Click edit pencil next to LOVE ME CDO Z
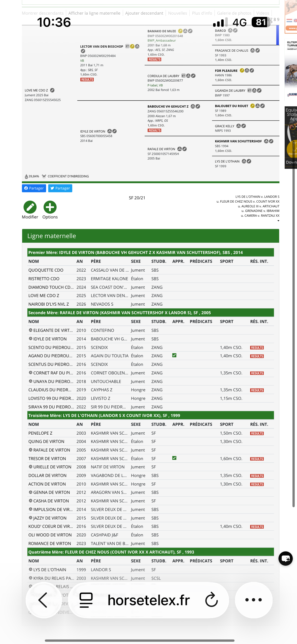The width and height of the screenshot is (297, 644). [x=52, y=90]
